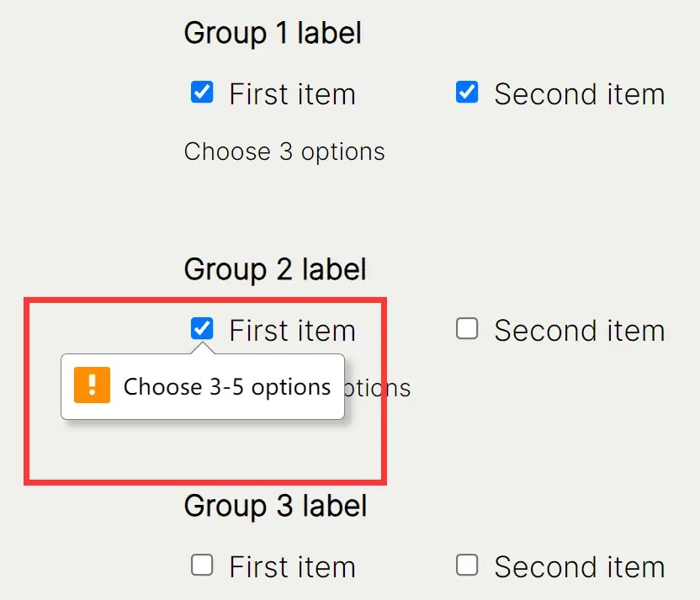The height and width of the screenshot is (600, 700).
Task: Check the Group 2 Second item checkbox
Action: pyautogui.click(x=467, y=329)
